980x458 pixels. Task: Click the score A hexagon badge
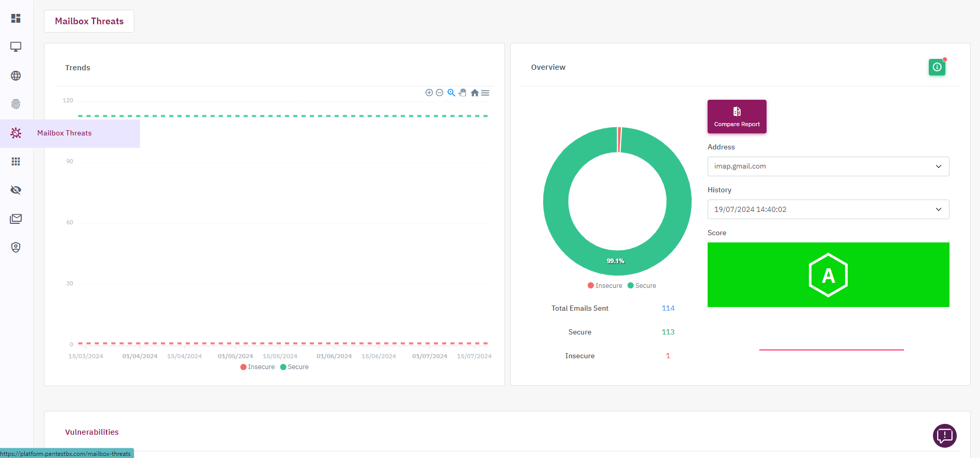829,275
